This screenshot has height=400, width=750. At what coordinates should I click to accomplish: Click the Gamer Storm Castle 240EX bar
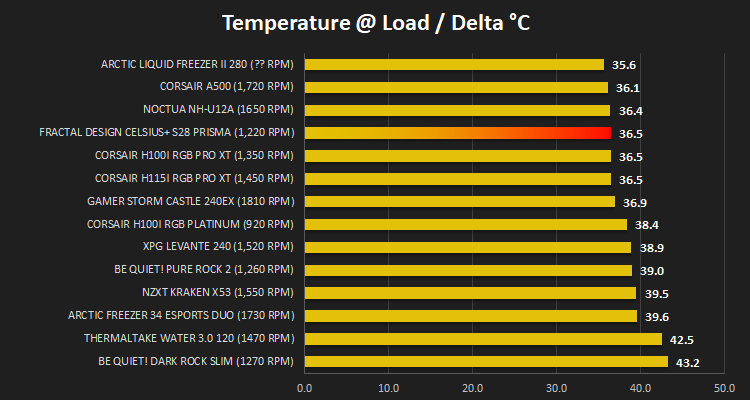(460, 201)
